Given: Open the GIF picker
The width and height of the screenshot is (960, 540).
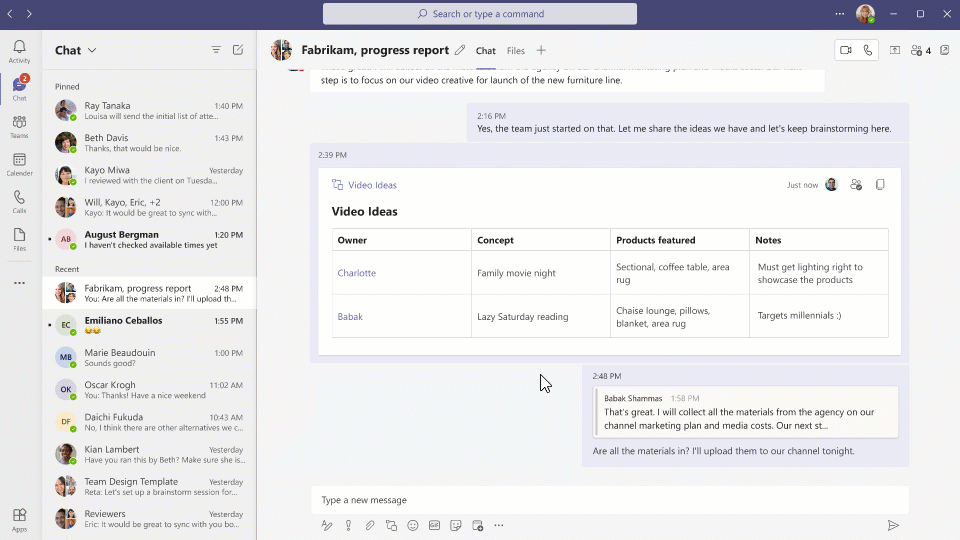Looking at the screenshot, I should pos(434,525).
